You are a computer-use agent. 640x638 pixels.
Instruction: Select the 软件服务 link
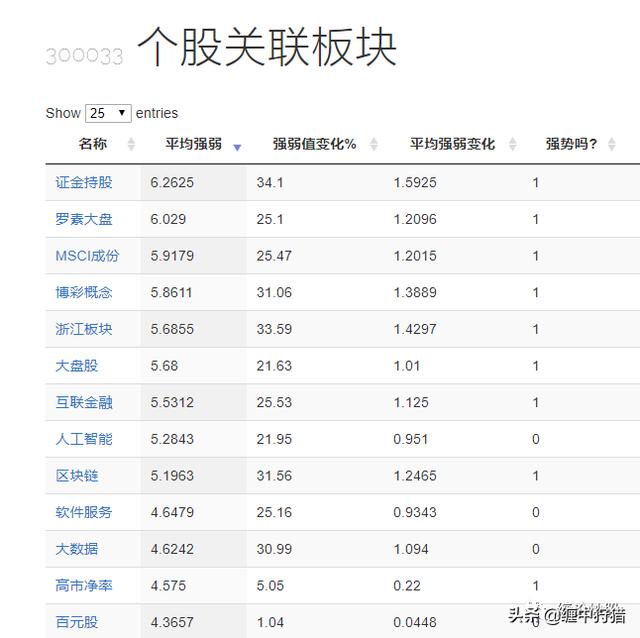pos(84,512)
